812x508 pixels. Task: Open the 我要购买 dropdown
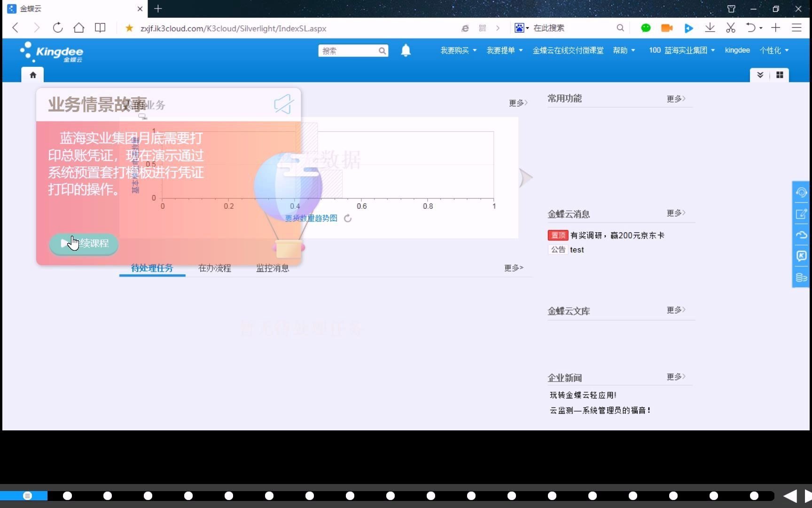click(459, 50)
